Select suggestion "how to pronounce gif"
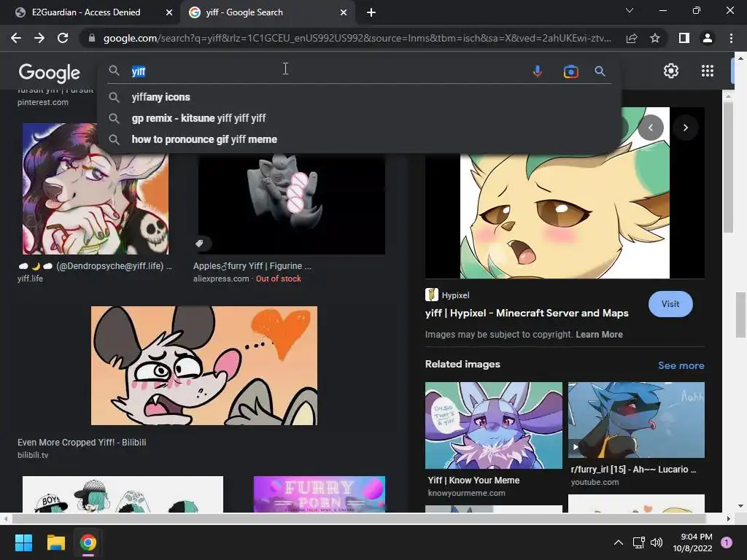Image resolution: width=747 pixels, height=560 pixels. point(204,139)
